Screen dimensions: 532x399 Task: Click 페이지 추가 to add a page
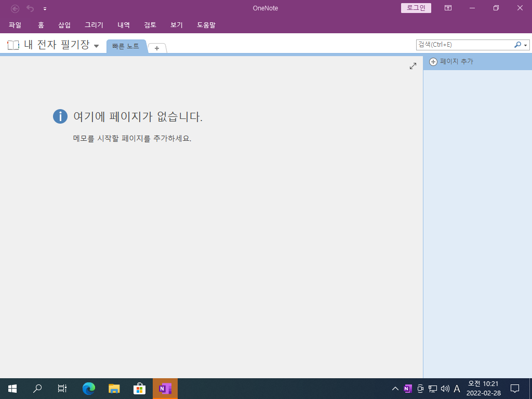pyautogui.click(x=451, y=62)
